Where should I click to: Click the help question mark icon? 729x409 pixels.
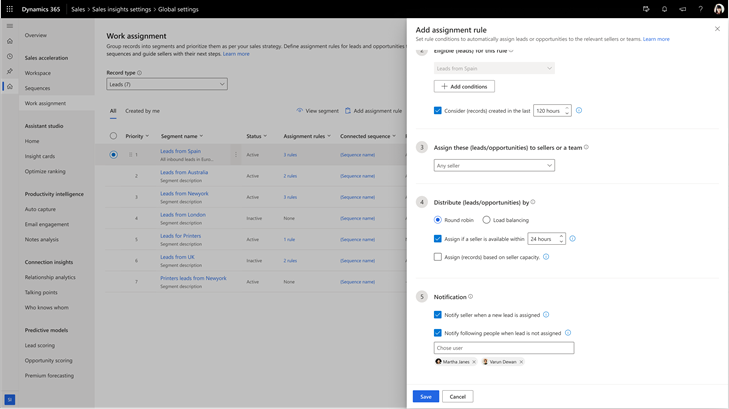pos(701,9)
